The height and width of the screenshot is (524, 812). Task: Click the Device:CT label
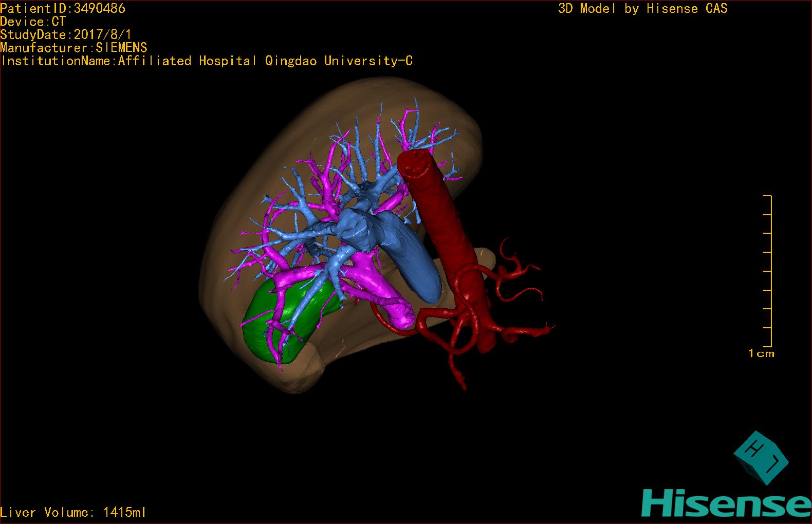pyautogui.click(x=33, y=22)
